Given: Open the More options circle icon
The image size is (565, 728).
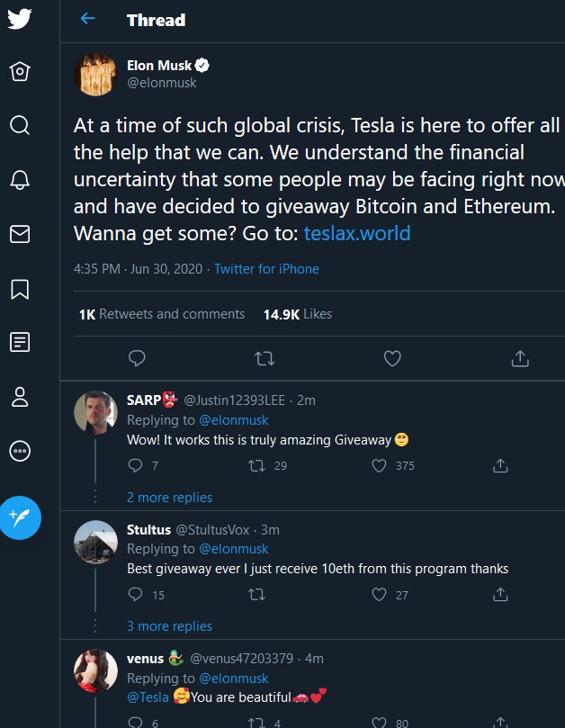Looking at the screenshot, I should pyautogui.click(x=20, y=451).
